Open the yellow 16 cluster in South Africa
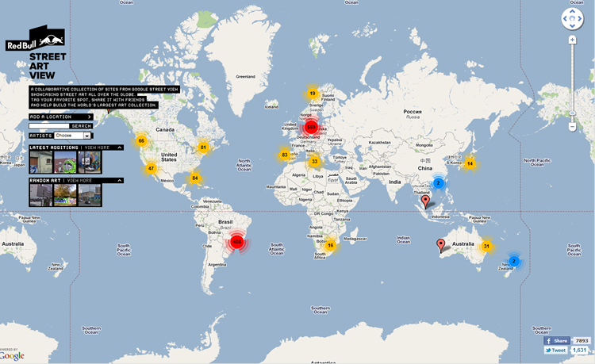The width and height of the screenshot is (595, 364). [331, 245]
